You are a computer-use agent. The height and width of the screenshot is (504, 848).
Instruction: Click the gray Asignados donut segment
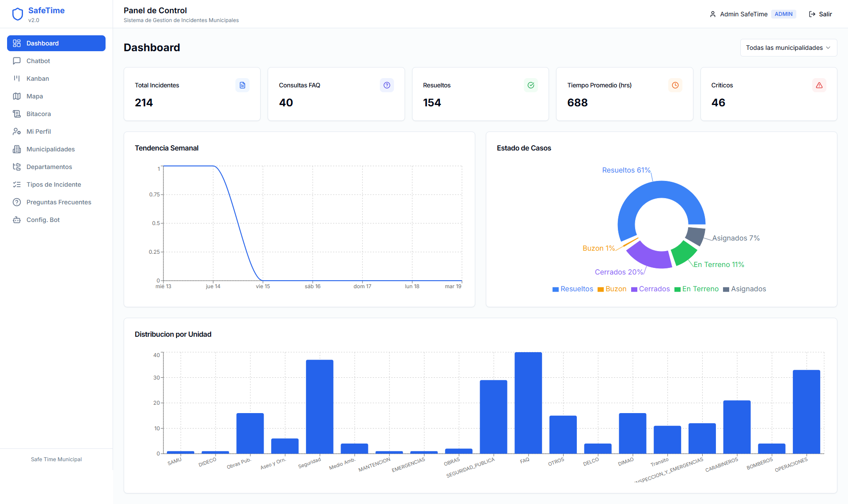[696, 235]
